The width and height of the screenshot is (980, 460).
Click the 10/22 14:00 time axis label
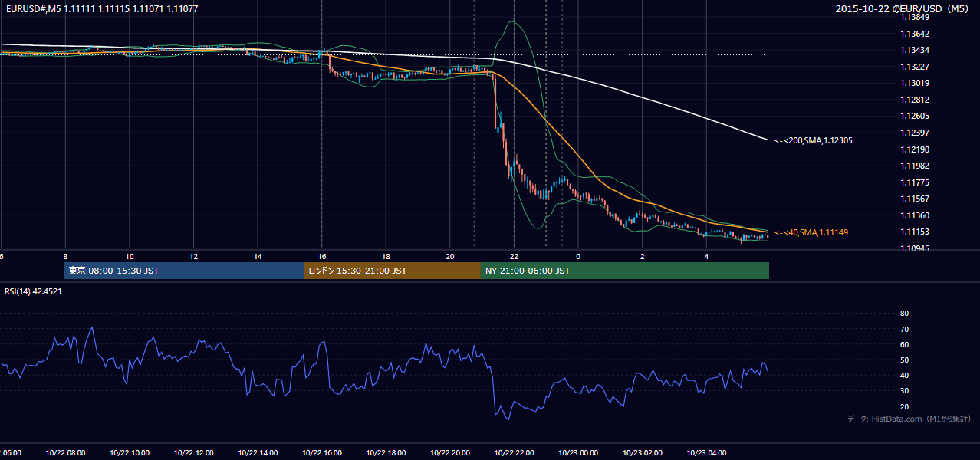click(258, 453)
